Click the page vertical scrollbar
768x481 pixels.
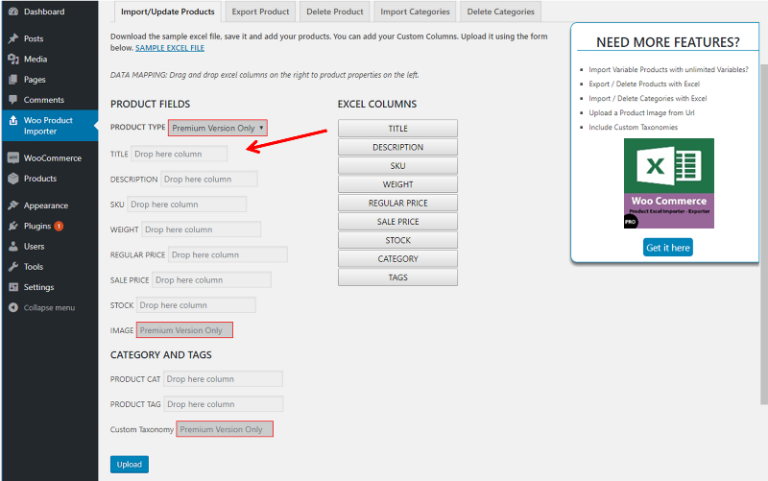point(764,233)
